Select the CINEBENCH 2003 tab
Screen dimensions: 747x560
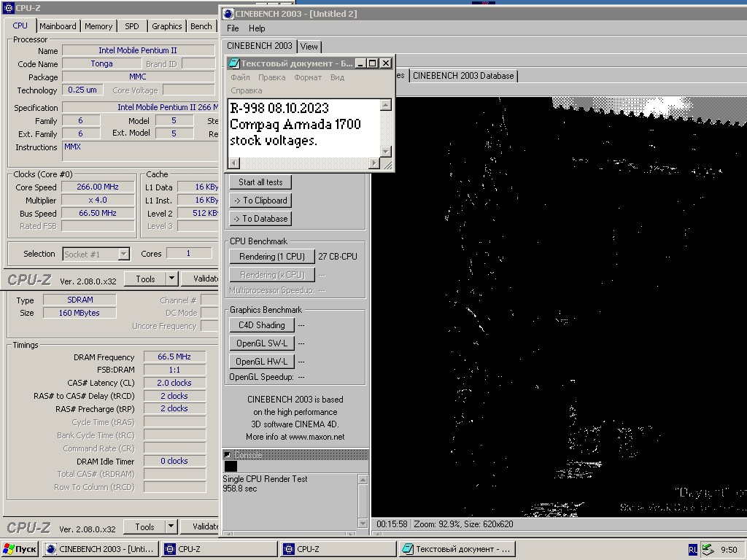[259, 46]
